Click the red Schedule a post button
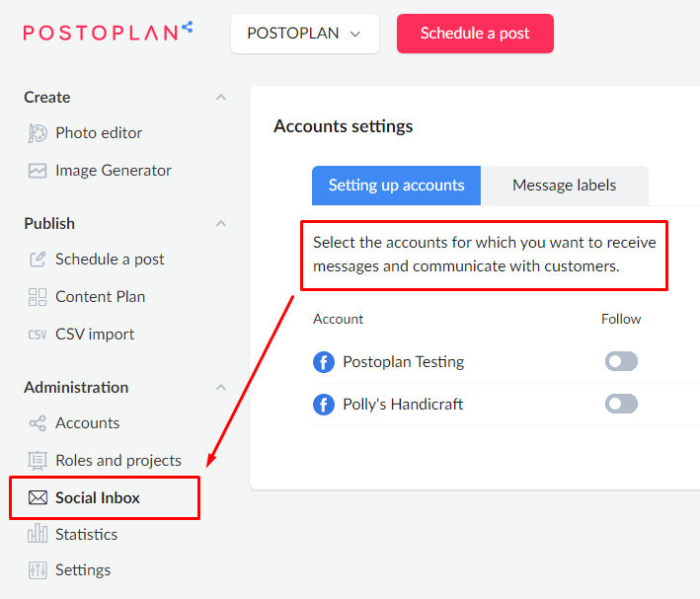Screen dimensions: 700x599 click(x=475, y=34)
